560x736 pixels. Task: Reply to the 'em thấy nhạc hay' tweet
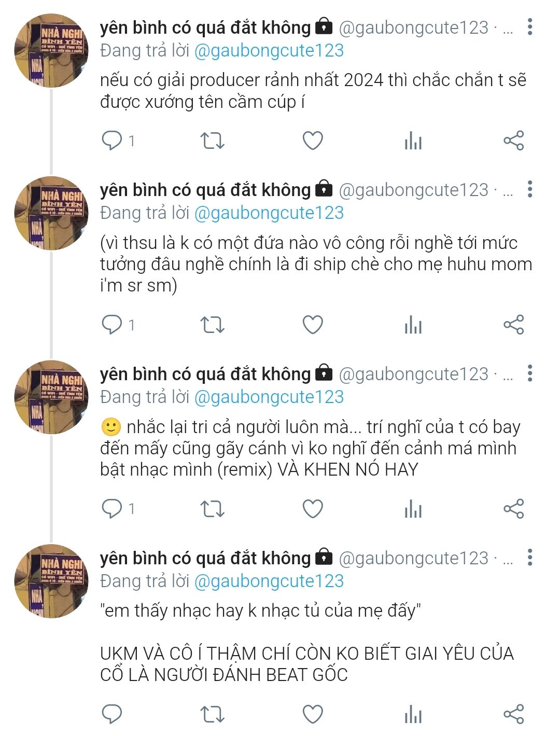(x=111, y=714)
